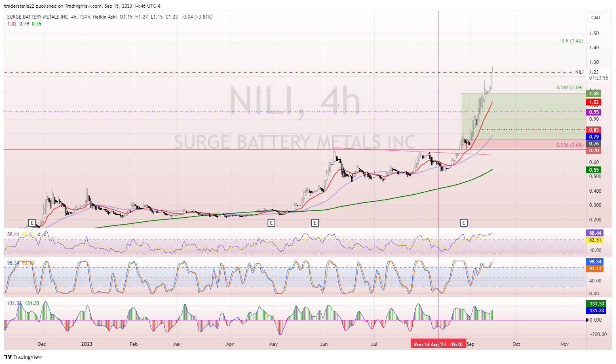616x364 pixels.
Task: Select the 0.382 (1.09) Fibonacci level label
Action: coord(570,88)
